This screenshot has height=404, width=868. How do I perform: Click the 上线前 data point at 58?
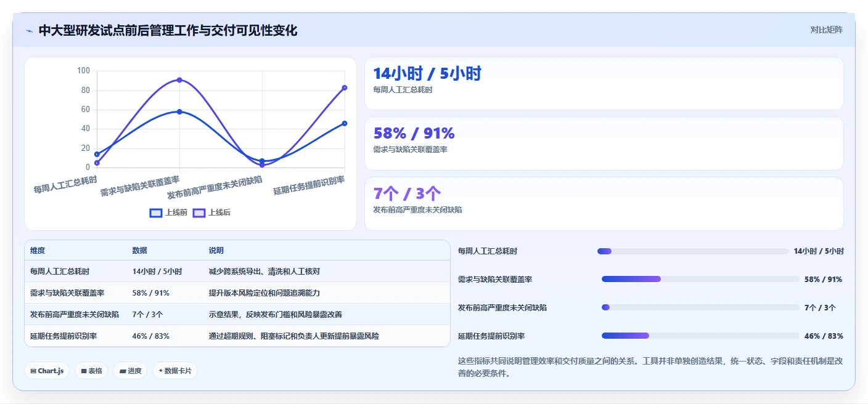[x=179, y=111]
